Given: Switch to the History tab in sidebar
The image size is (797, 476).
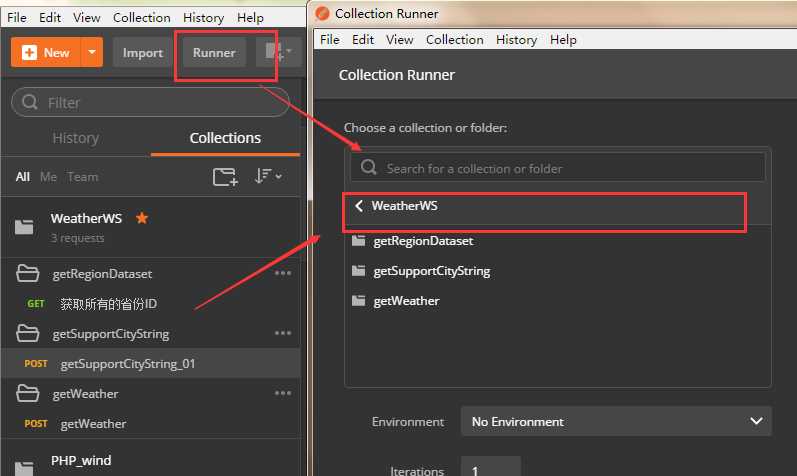Looking at the screenshot, I should point(76,138).
